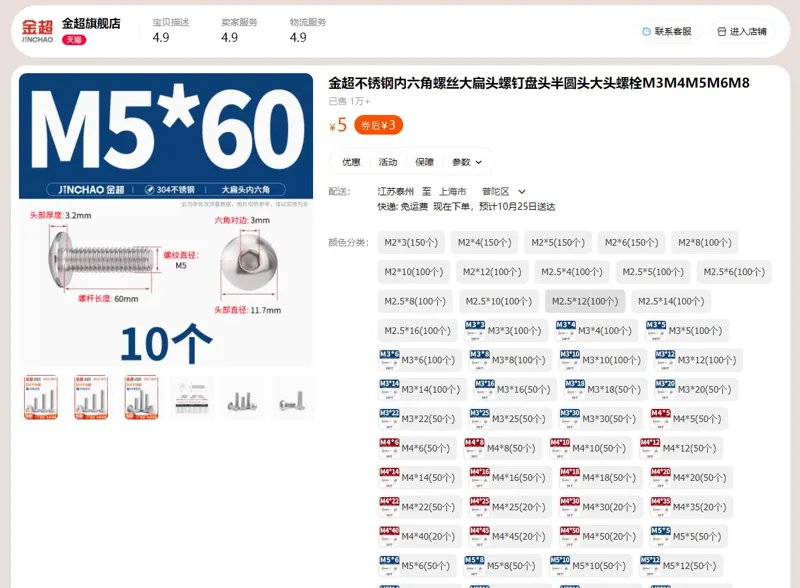
Task: Select option M2*8(100个)
Action: (705, 242)
